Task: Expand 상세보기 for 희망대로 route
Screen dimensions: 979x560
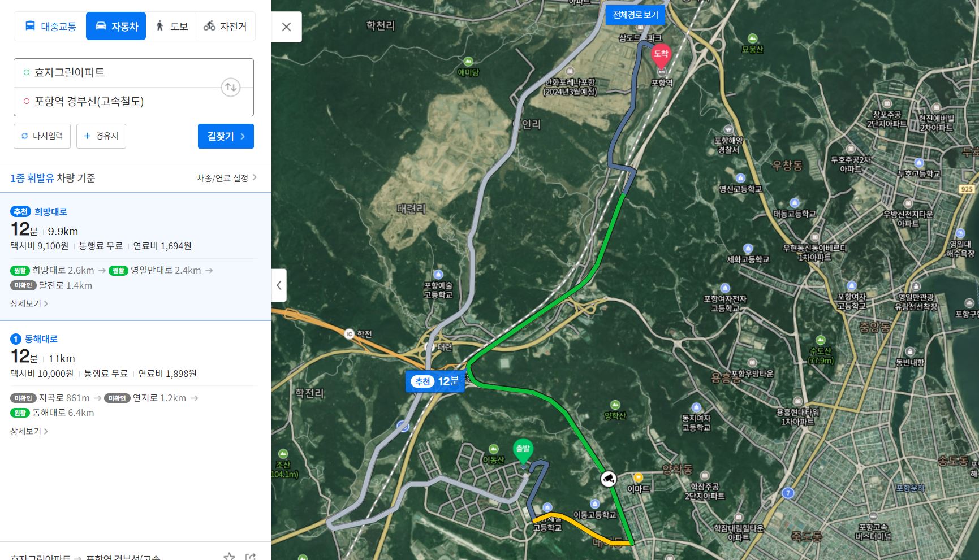Action: point(29,303)
